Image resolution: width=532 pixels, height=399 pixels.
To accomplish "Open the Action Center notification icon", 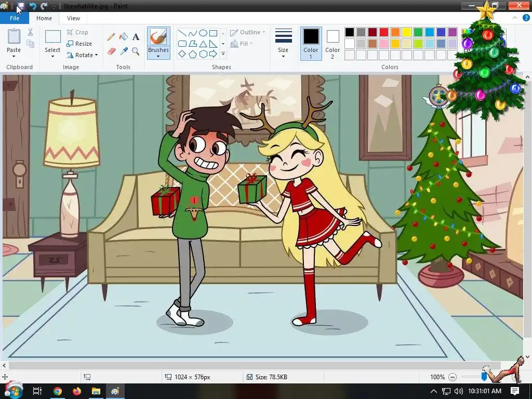I will [x=515, y=391].
